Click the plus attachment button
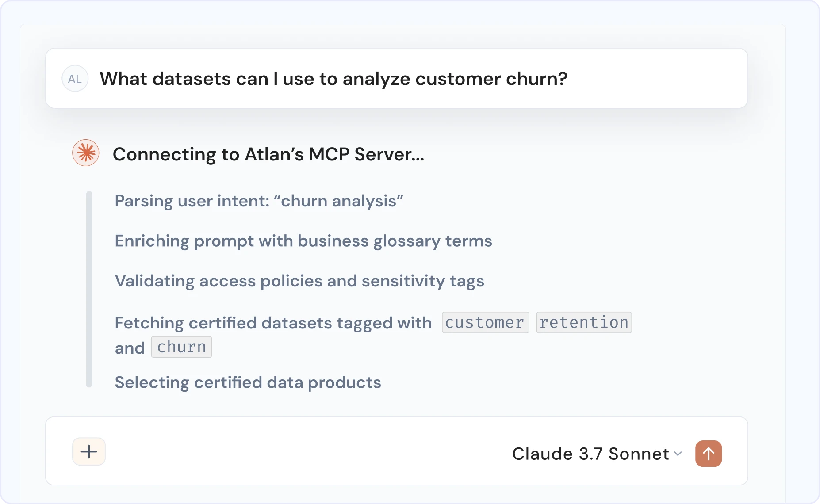 click(89, 451)
